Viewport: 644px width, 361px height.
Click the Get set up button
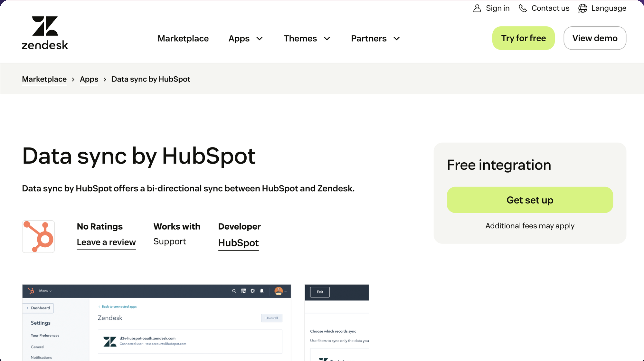coord(530,200)
